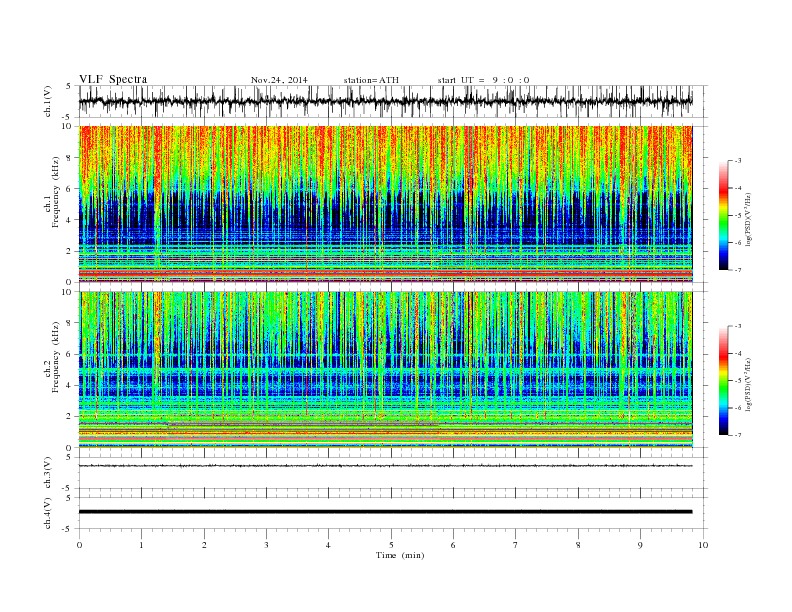Click the ch.2 PSD color bar
Viewport: 792px width, 612px height.
(x=723, y=381)
